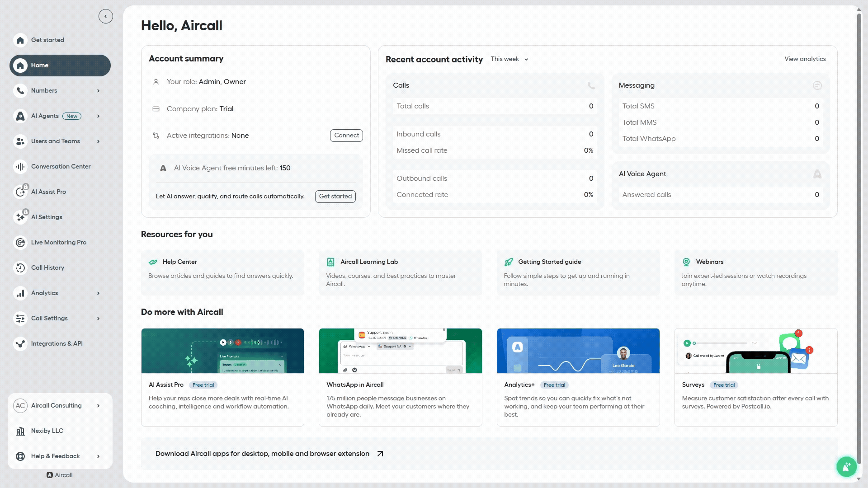
Task: Click Connect button for active integrations
Action: (346, 136)
